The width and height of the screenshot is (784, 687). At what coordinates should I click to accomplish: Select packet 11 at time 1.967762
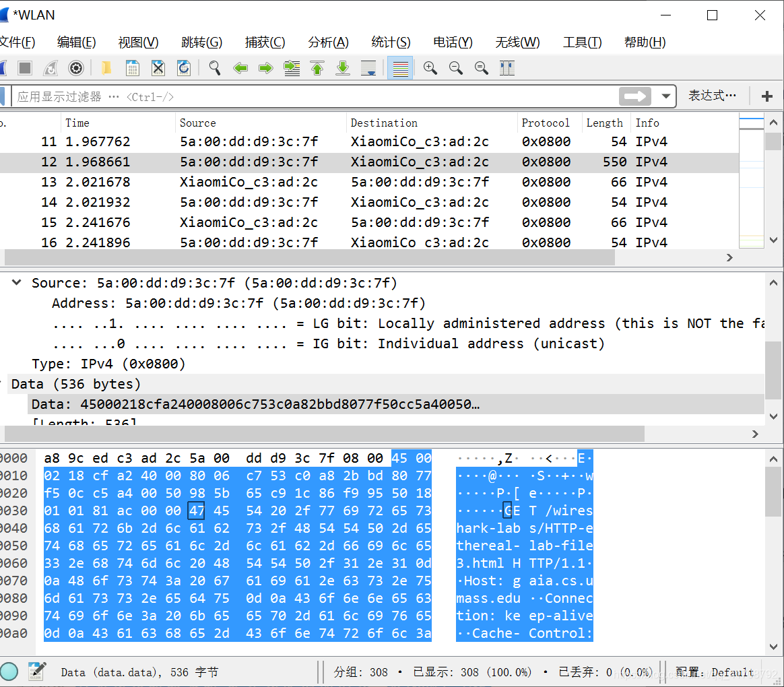pos(369,142)
